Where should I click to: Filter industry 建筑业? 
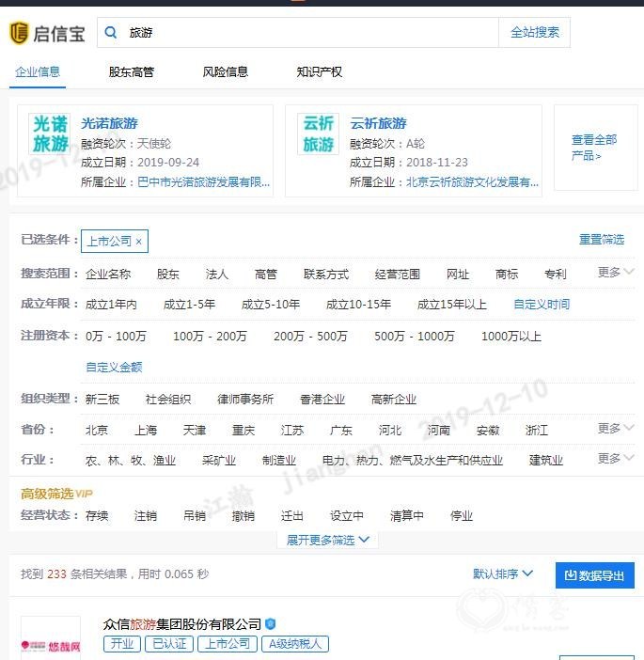546,461
